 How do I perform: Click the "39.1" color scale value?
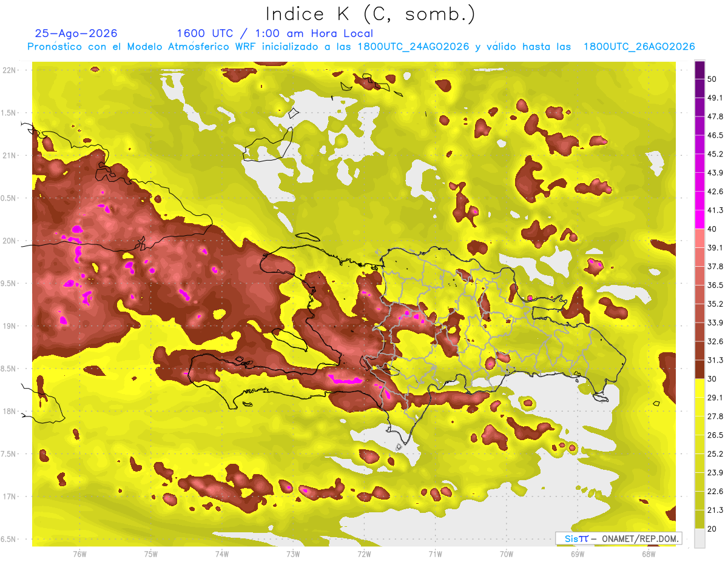pos(715,247)
